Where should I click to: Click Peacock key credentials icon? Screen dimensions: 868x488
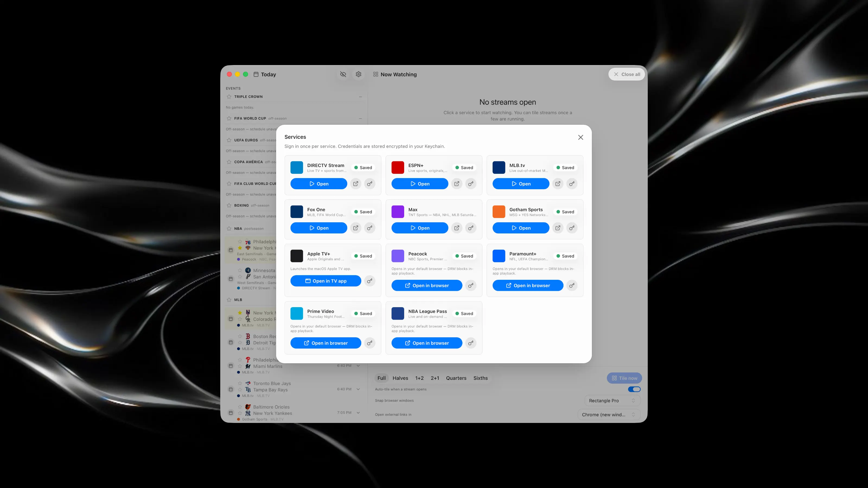point(471,285)
